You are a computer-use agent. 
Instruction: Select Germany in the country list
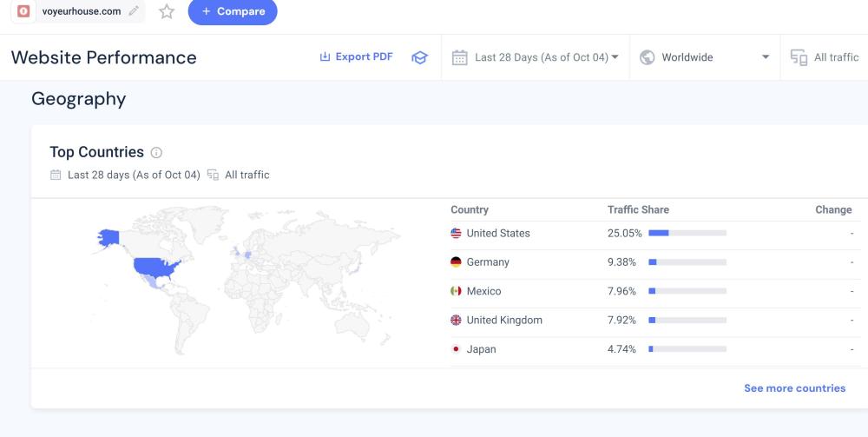tap(487, 262)
